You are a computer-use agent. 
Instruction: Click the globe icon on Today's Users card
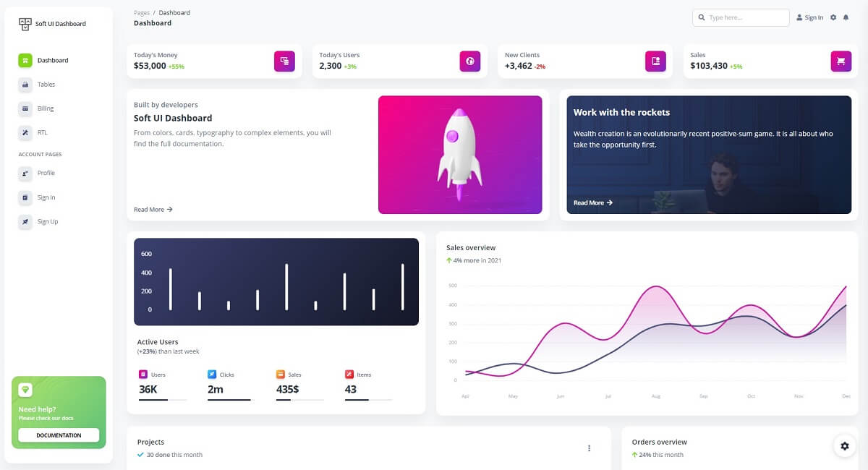pos(470,61)
